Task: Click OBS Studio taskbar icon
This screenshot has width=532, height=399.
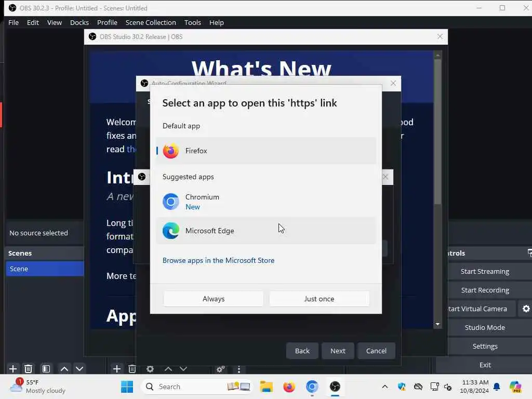Action: (335, 387)
